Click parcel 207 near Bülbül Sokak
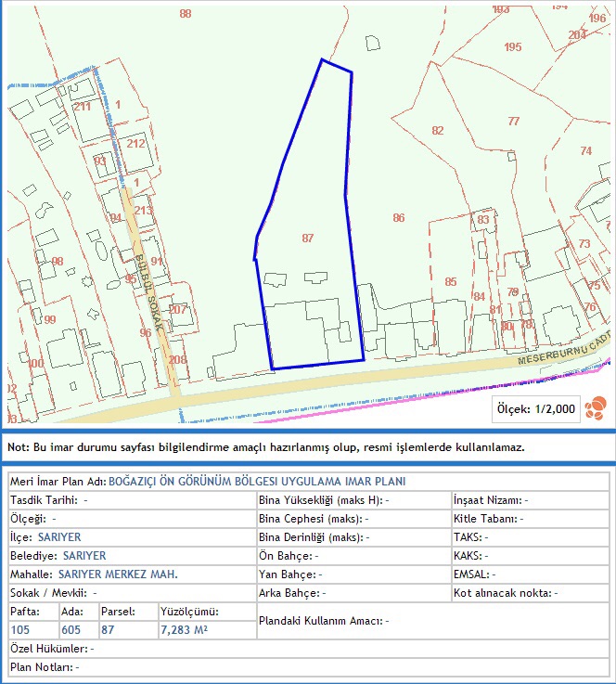The height and width of the screenshot is (684, 616). click(x=178, y=309)
